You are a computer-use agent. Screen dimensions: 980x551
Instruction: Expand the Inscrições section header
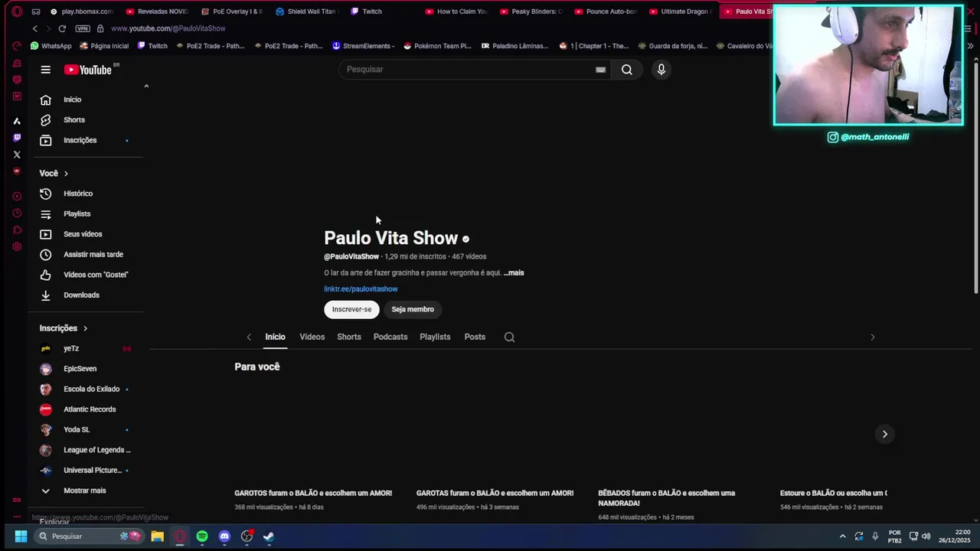point(64,328)
